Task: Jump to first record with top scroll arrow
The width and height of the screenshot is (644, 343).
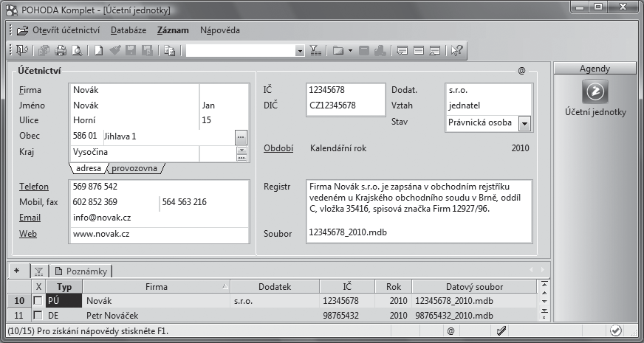Action: click(544, 284)
